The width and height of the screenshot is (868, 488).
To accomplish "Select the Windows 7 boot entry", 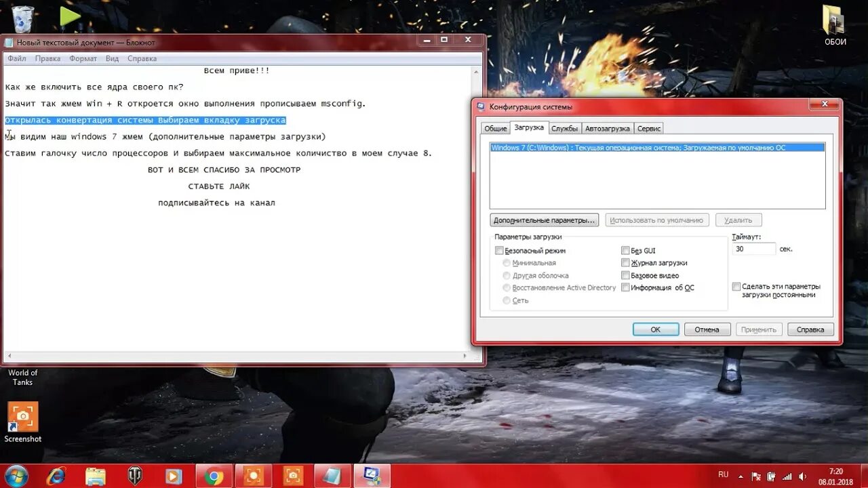I will [657, 147].
